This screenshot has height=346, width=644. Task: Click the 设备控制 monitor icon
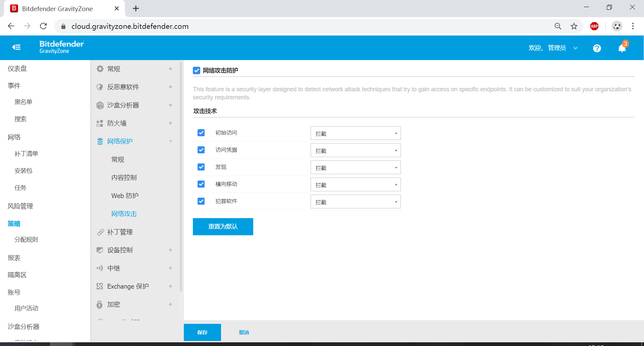click(100, 250)
